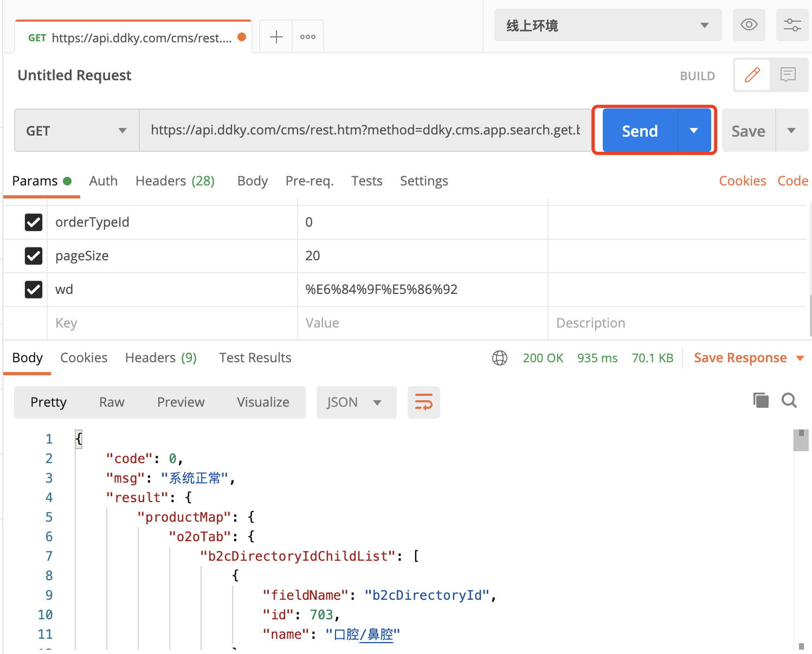
Task: Select the Raw view mode
Action: click(x=112, y=402)
